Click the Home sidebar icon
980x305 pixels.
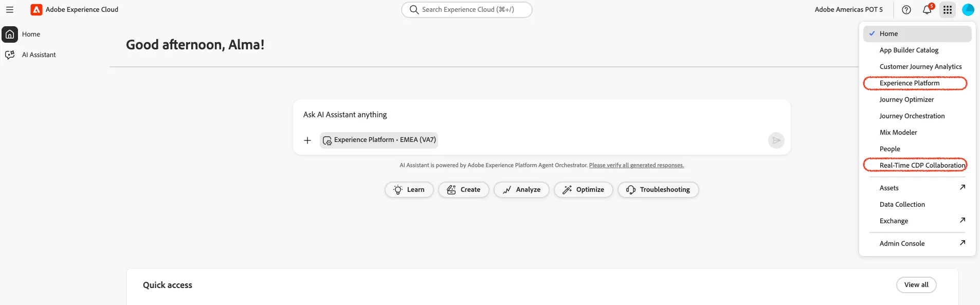(10, 34)
